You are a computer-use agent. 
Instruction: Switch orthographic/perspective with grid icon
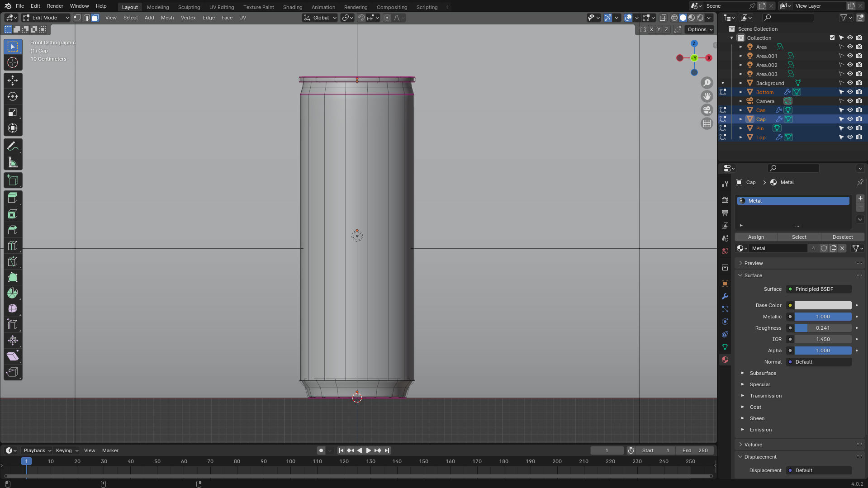pyautogui.click(x=707, y=123)
